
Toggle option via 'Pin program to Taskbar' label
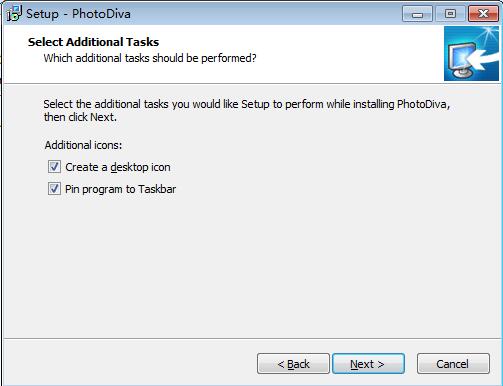click(x=120, y=189)
